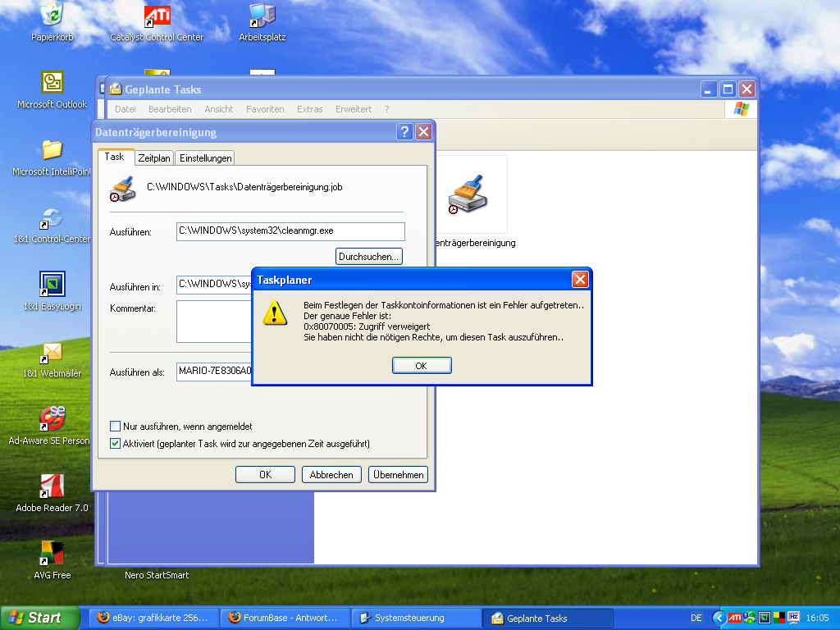840x630 pixels.
Task: Confirm the Taskplaner error with OK
Action: click(x=422, y=365)
